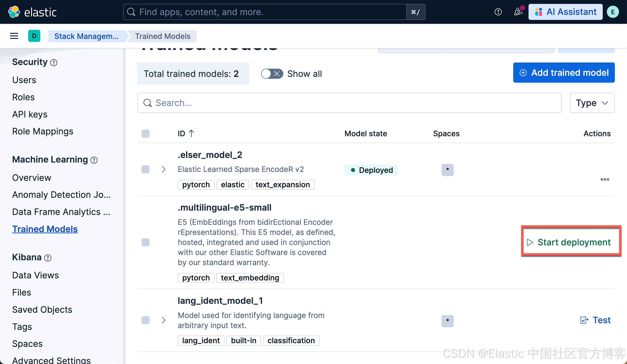Open the help menu icon
Screen dimensions: 627x364
click(498, 12)
